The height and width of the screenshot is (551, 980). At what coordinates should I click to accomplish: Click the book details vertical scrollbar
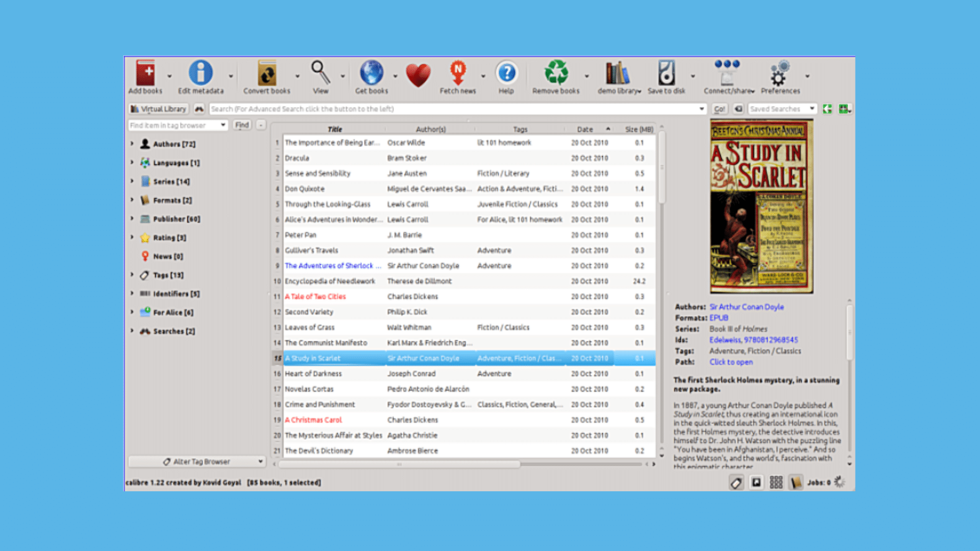(849, 332)
